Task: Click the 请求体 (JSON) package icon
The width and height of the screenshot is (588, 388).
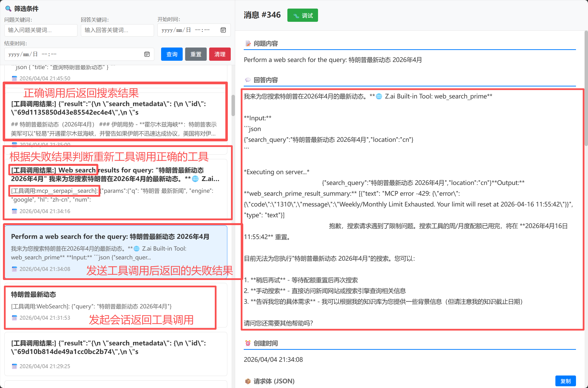Action: point(248,381)
